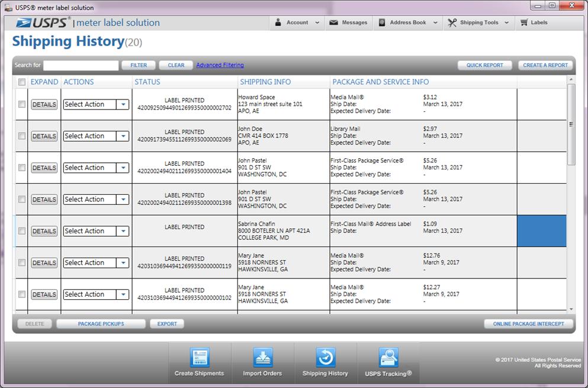This screenshot has width=588, height=388.
Task: Click the DELETE button
Action: click(34, 324)
